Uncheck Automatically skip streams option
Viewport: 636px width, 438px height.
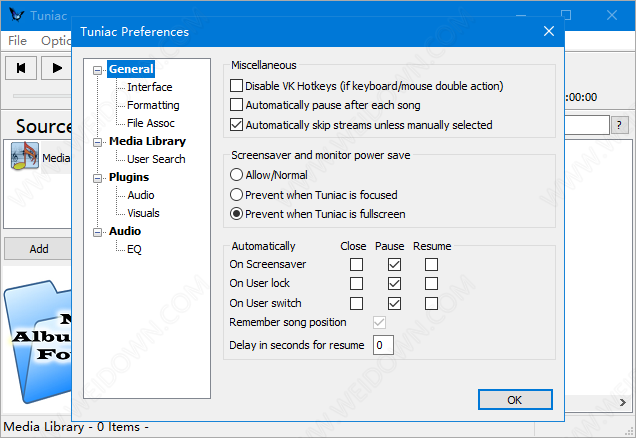click(237, 125)
